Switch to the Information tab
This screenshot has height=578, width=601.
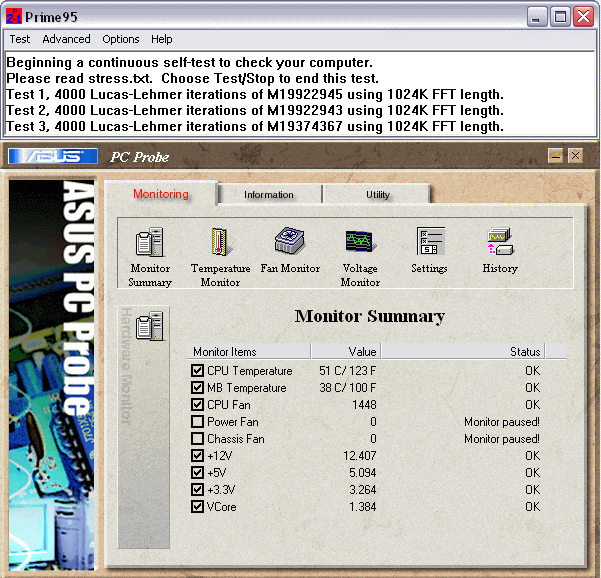(269, 195)
